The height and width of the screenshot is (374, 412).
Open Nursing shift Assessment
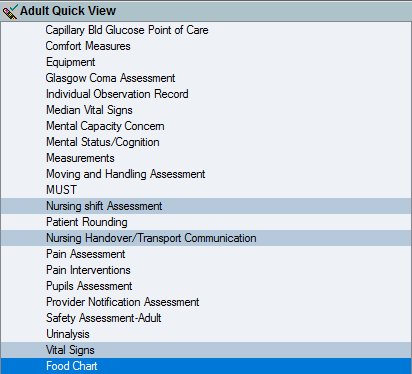(206, 206)
